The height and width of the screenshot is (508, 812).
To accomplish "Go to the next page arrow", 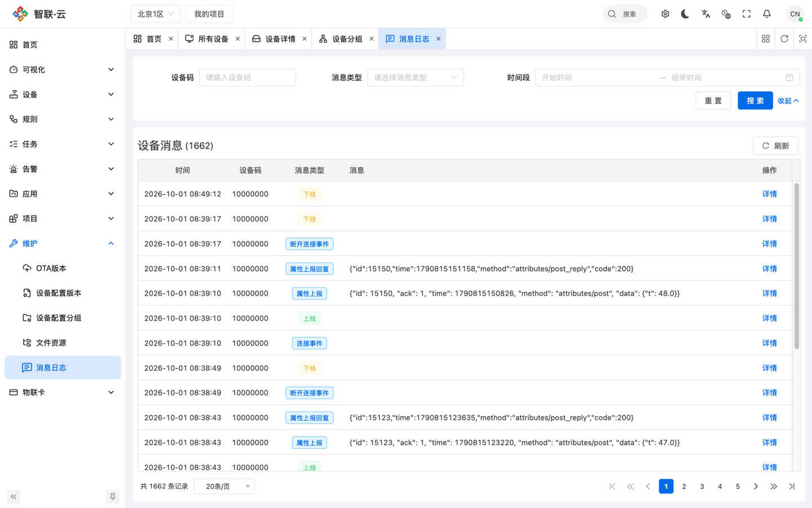I will pos(756,487).
